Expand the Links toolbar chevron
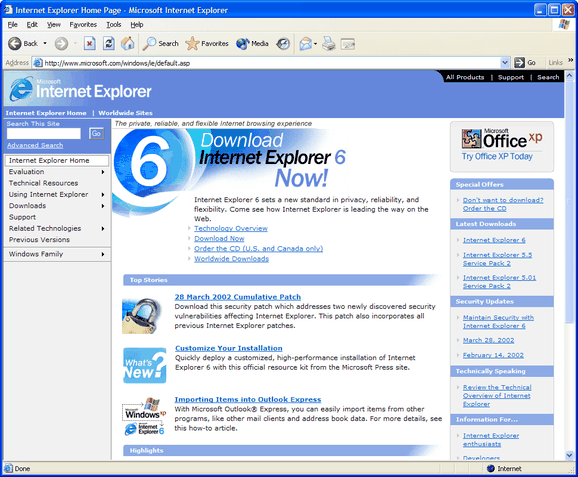 tap(571, 60)
